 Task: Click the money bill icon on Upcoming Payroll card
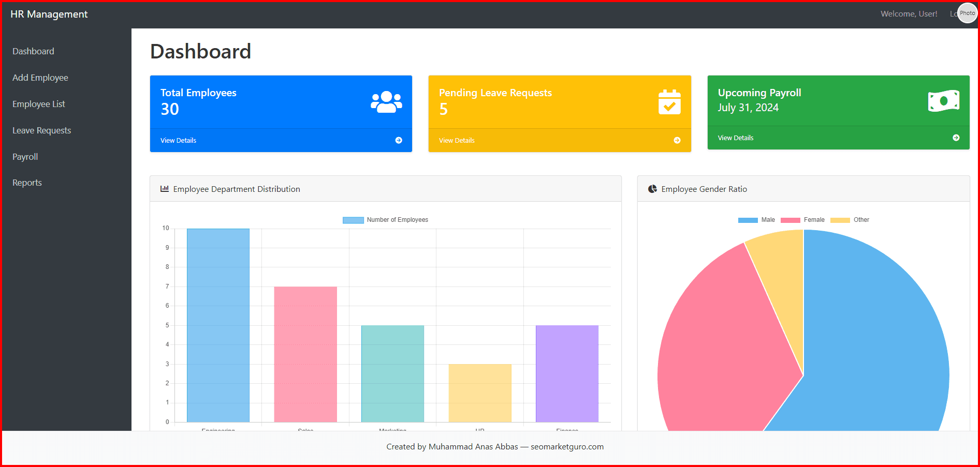[x=943, y=101]
